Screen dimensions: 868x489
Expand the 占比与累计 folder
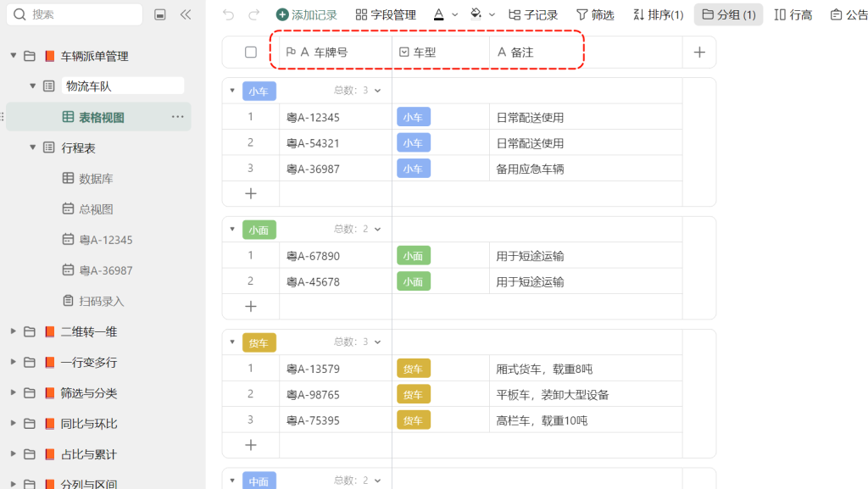(14, 453)
